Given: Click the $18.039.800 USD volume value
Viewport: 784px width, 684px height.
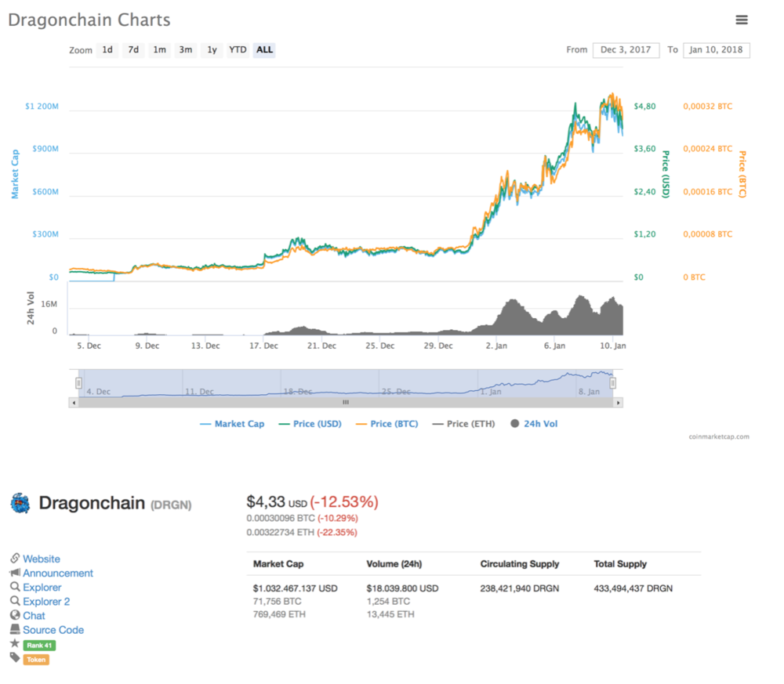Looking at the screenshot, I should pos(402,588).
